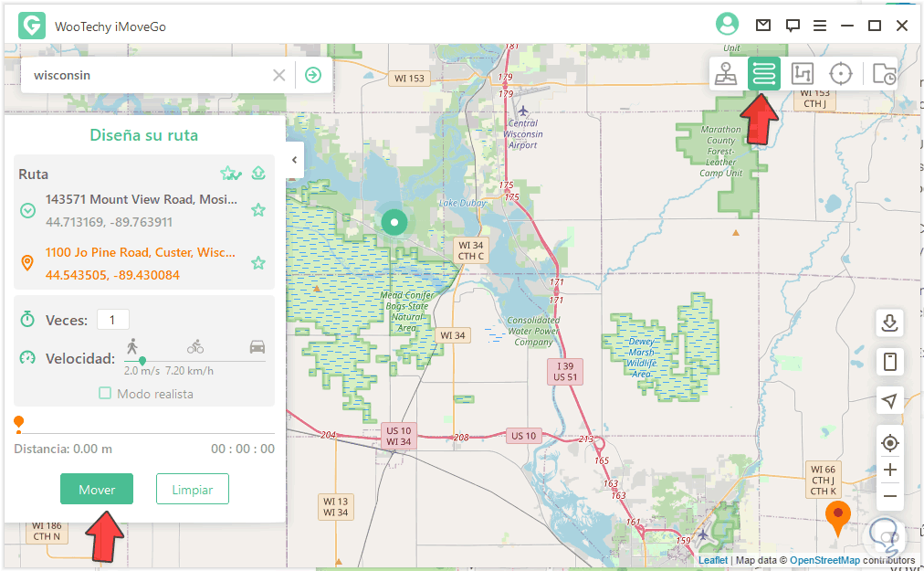Click the Mover button
The width and height of the screenshot is (924, 571).
(x=97, y=489)
